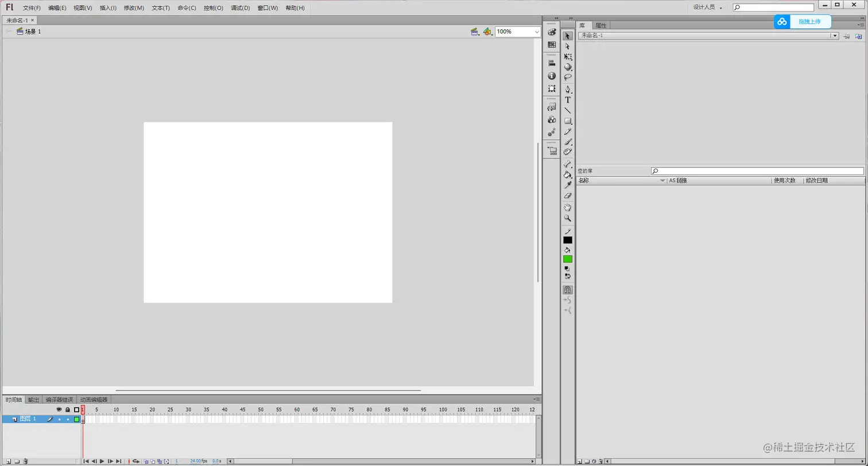Choose the Text tool
The height and width of the screenshot is (466, 868).
click(x=567, y=99)
